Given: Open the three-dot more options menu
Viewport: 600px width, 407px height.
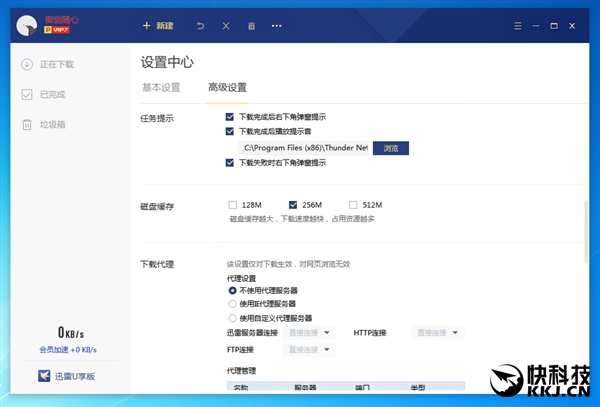Looking at the screenshot, I should (x=277, y=26).
